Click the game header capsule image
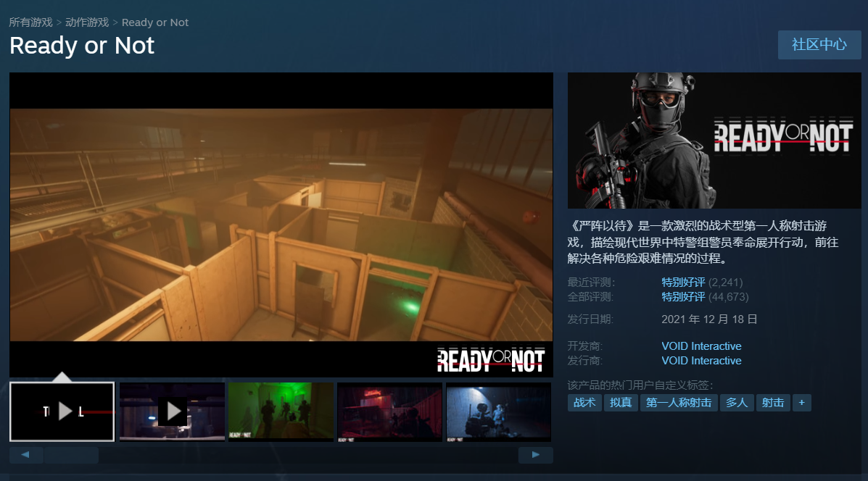 [714, 141]
